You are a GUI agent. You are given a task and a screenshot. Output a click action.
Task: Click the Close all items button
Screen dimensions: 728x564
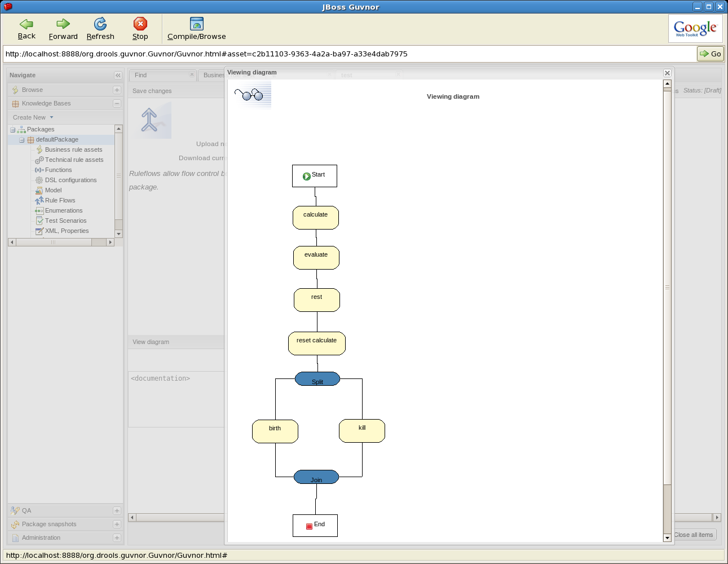click(x=694, y=535)
